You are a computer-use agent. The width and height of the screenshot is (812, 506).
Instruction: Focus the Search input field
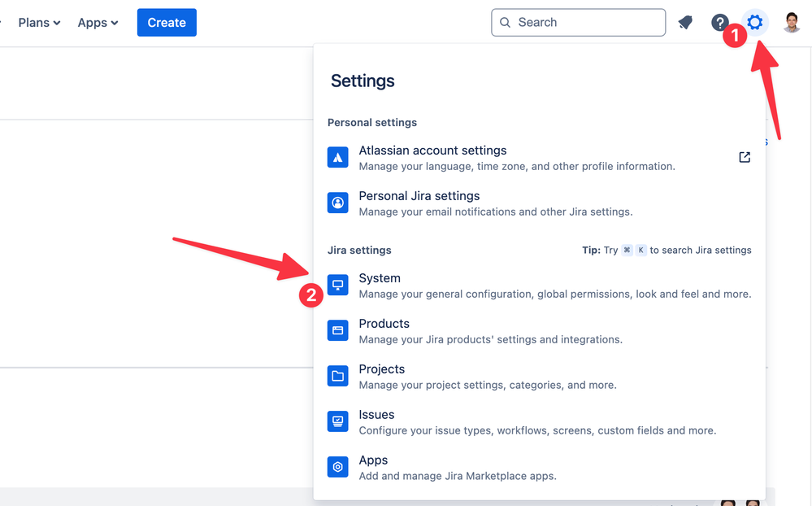(579, 22)
